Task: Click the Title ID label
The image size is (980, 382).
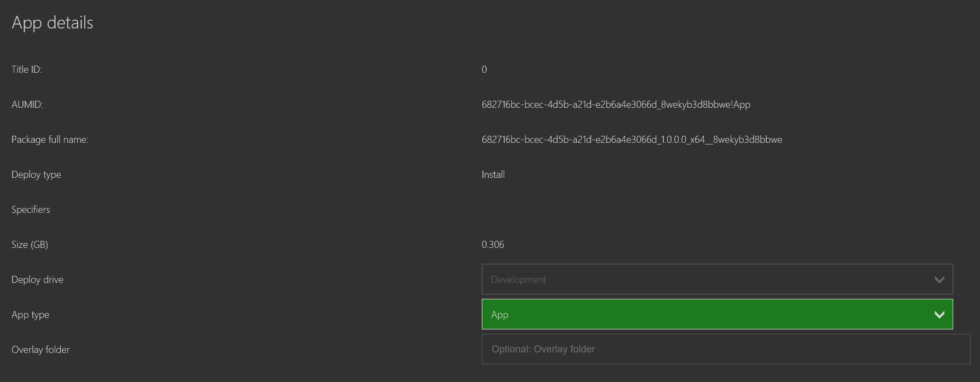Action: (27, 70)
